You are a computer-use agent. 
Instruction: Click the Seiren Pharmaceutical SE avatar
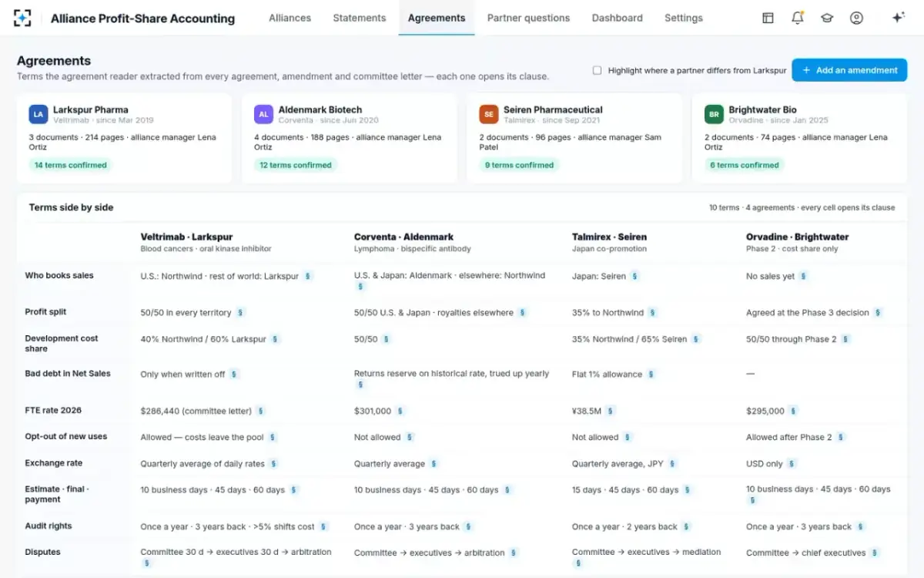point(489,115)
